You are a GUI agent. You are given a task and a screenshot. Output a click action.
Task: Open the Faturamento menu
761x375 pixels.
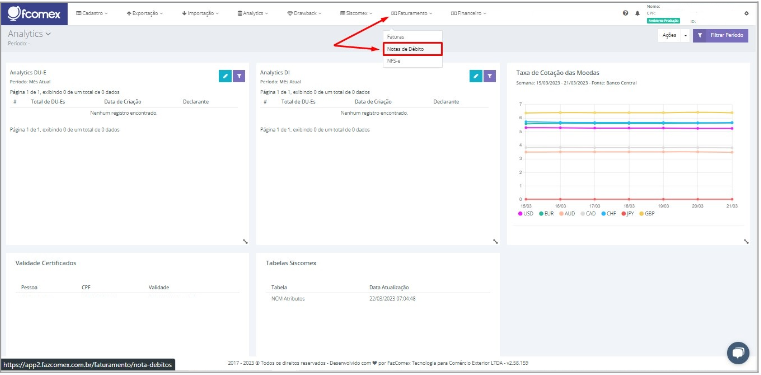[x=411, y=14]
